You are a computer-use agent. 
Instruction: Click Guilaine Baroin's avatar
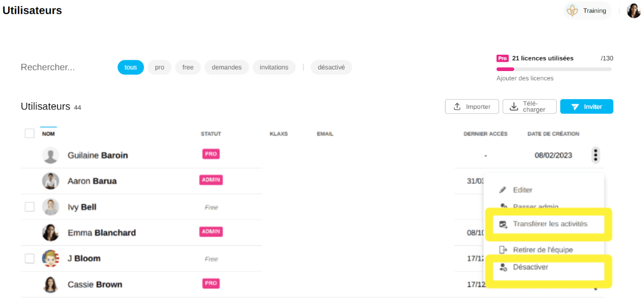coord(50,155)
